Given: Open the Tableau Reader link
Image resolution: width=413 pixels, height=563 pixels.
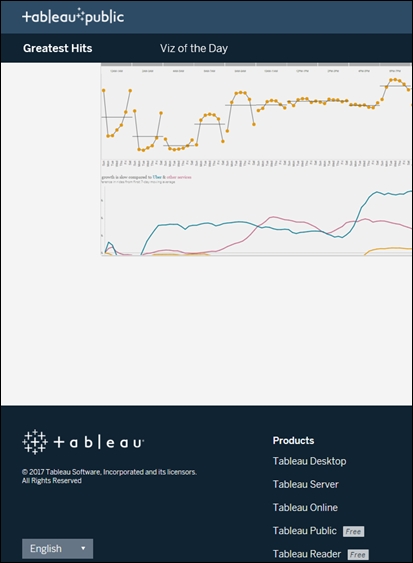Looking at the screenshot, I should coord(307,554).
